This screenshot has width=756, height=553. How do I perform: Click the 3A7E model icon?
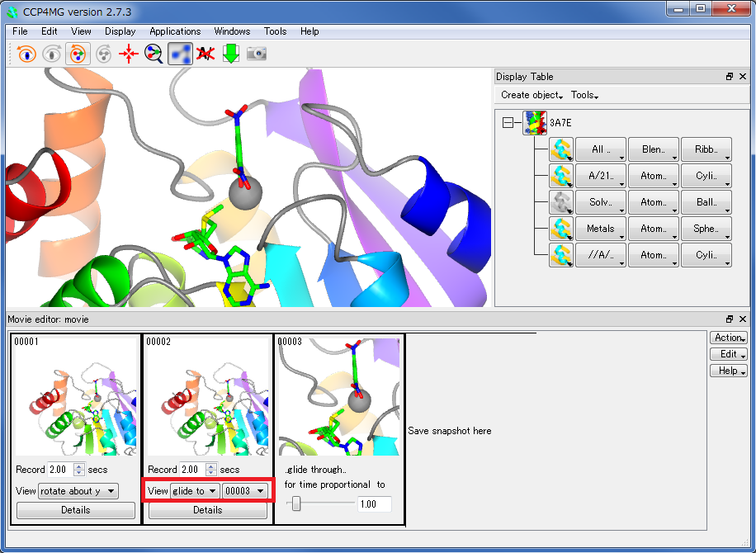(x=535, y=123)
